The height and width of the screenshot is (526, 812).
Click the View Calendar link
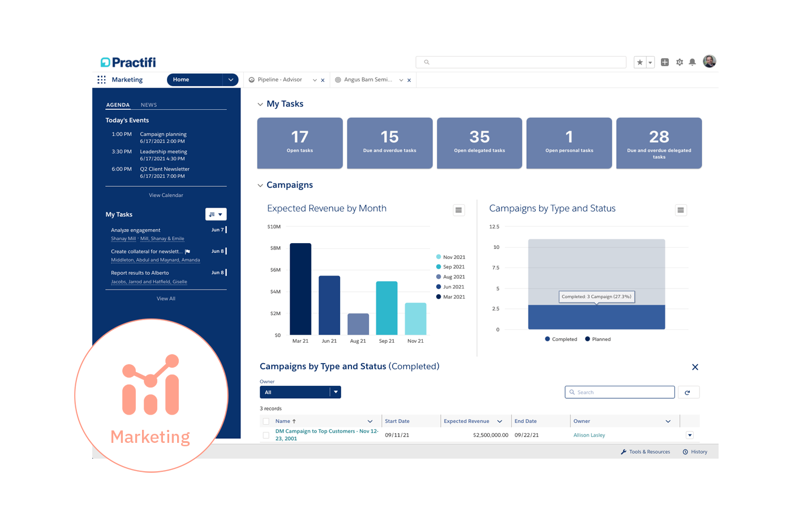[166, 195]
